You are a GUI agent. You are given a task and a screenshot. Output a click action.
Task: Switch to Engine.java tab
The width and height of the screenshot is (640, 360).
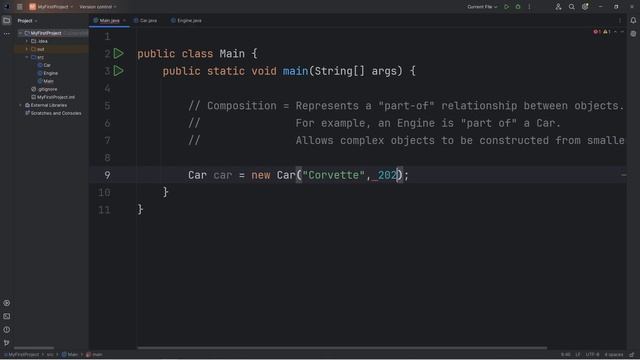point(186,20)
